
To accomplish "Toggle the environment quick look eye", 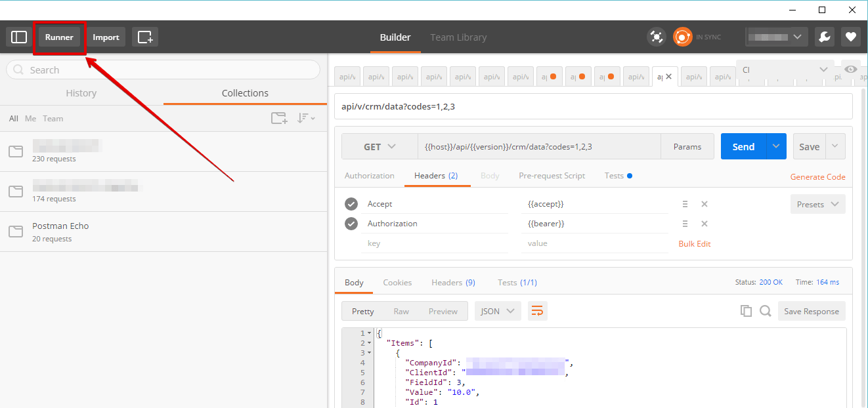I will (850, 70).
